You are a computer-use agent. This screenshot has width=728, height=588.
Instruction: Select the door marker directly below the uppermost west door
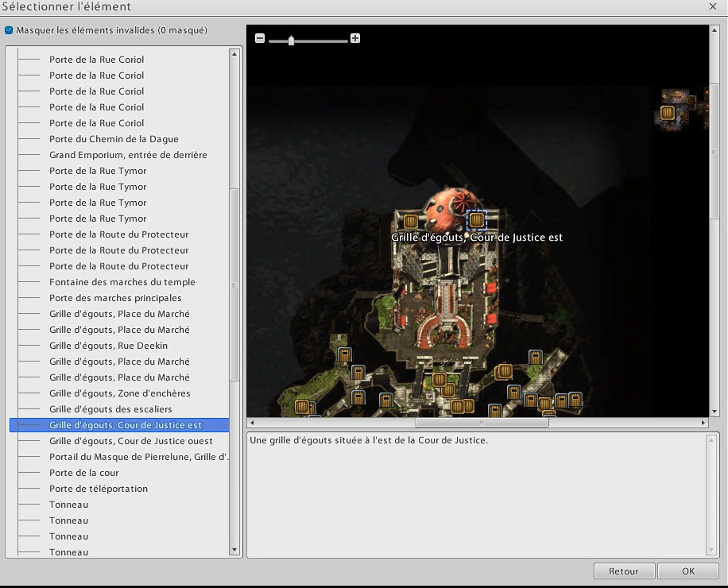(x=358, y=373)
